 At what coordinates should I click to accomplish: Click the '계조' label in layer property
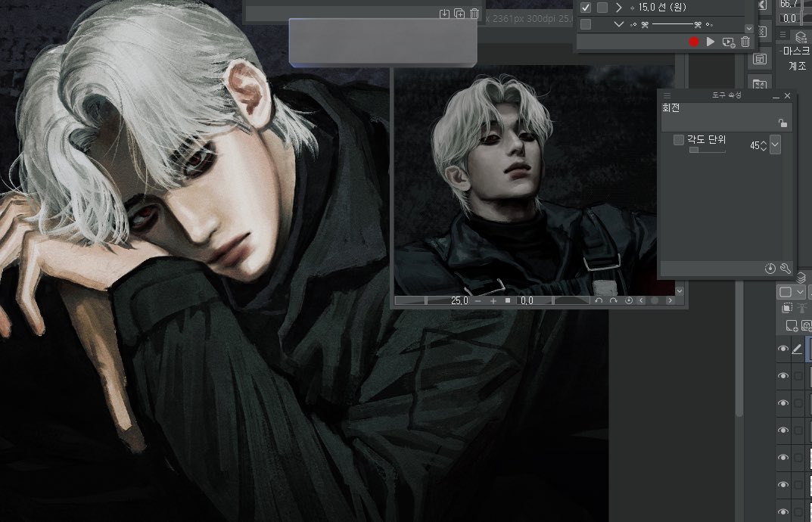798,66
